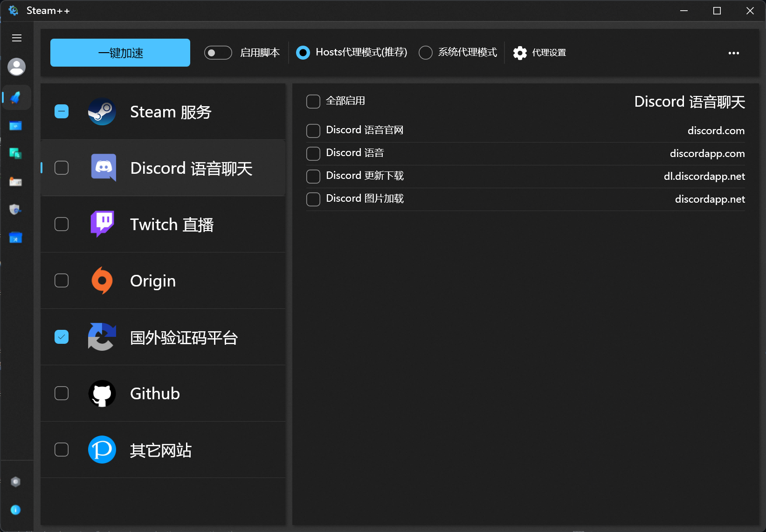Open the blue info about icon

(15, 510)
